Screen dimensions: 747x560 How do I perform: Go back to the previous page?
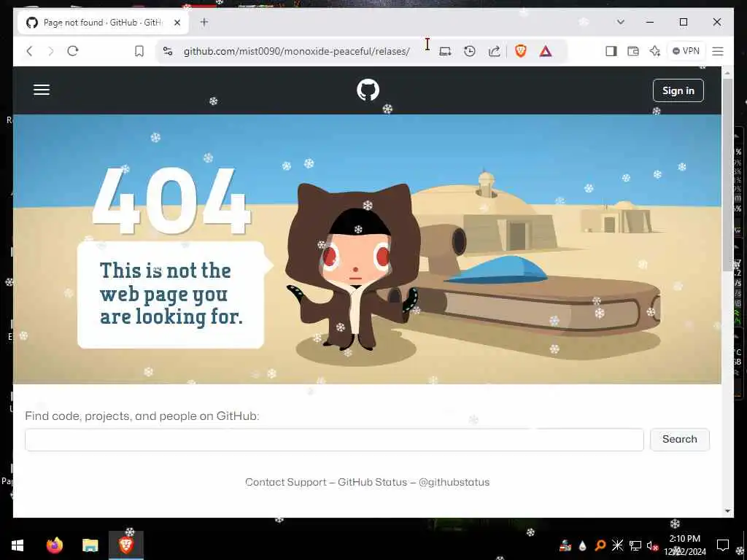pyautogui.click(x=29, y=51)
